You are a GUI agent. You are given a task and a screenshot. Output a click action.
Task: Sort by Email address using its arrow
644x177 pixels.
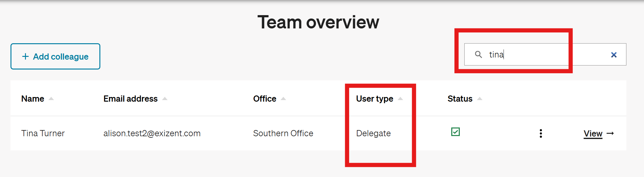tap(165, 99)
